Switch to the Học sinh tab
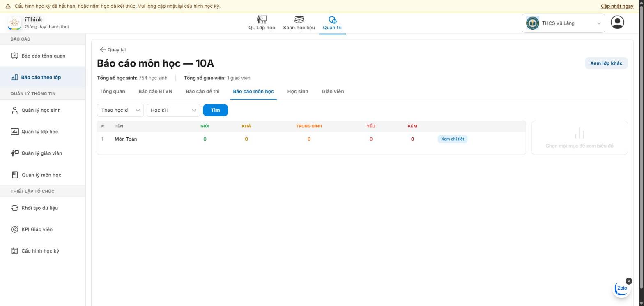The width and height of the screenshot is (644, 306). click(x=298, y=91)
